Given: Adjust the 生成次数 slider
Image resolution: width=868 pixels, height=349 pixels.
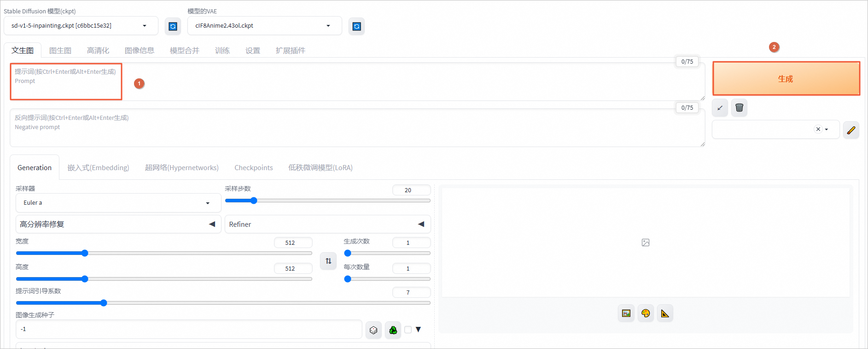Looking at the screenshot, I should pos(387,253).
